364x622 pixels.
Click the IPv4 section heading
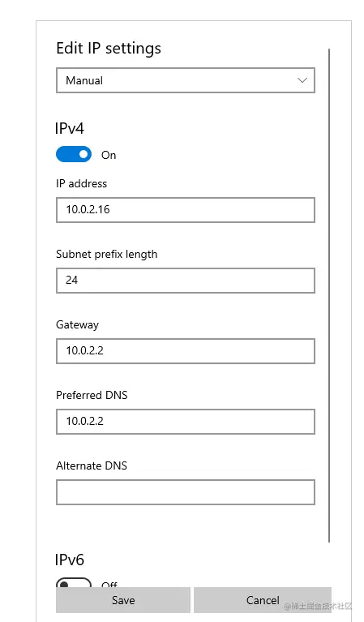point(70,128)
